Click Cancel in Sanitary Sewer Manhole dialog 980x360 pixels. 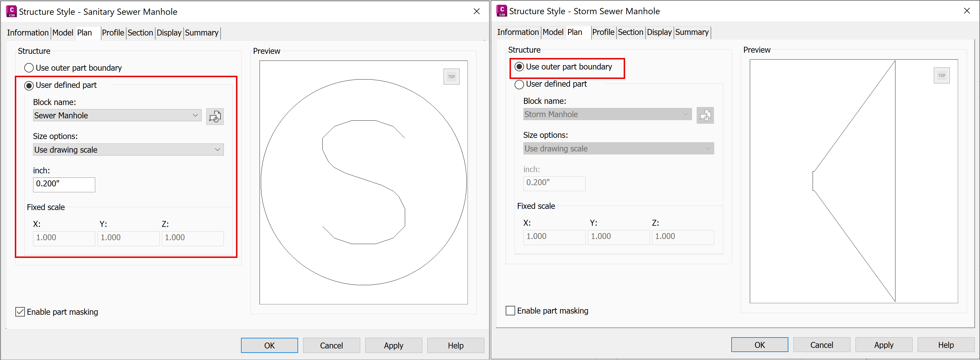coord(331,345)
